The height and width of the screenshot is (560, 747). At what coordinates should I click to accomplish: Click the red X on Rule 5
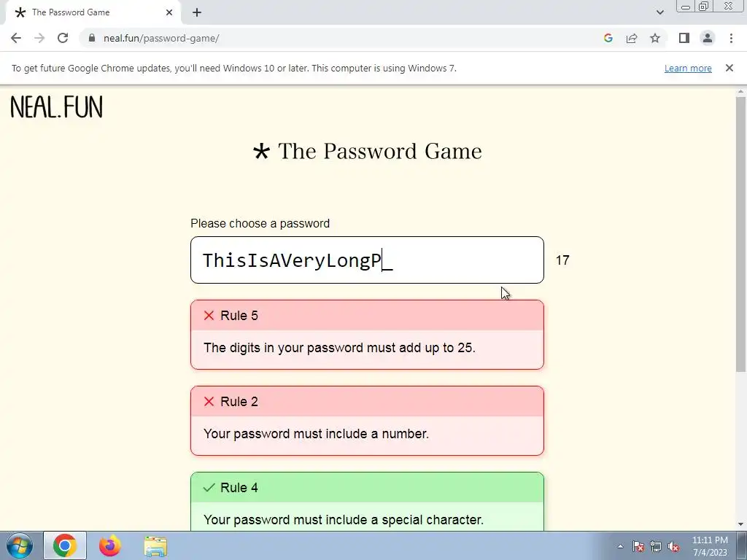[209, 316]
